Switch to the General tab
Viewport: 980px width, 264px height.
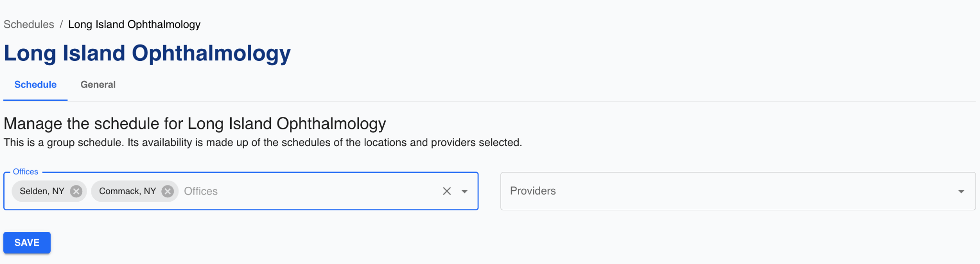pos(98,85)
